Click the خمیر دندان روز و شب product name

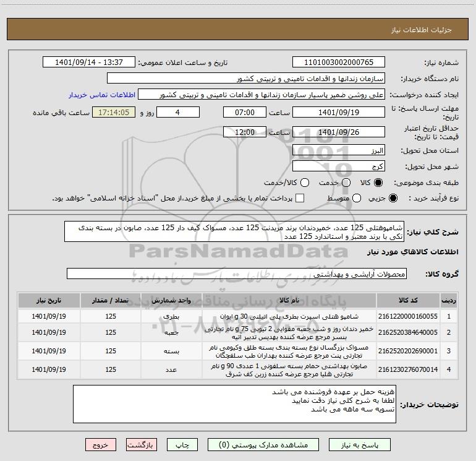[x=289, y=333]
